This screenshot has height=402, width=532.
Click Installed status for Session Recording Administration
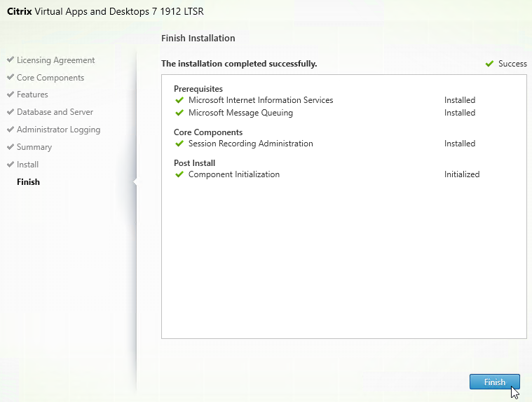460,144
